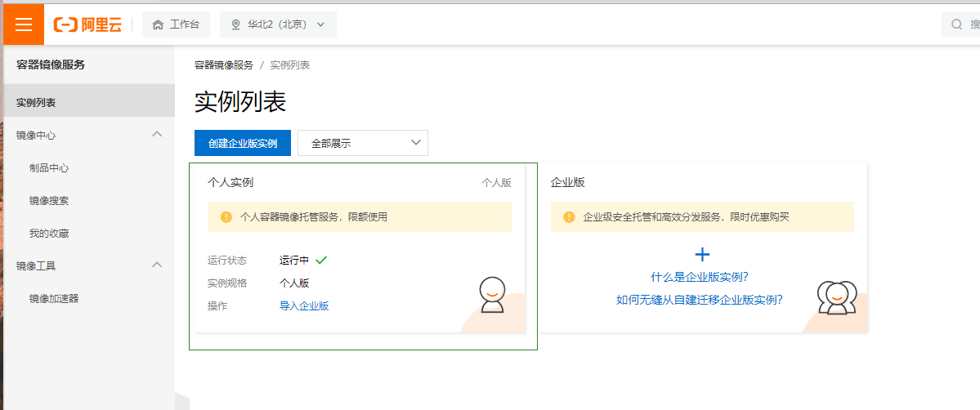
Task: Click the enterprise group avatar icon
Action: (836, 297)
